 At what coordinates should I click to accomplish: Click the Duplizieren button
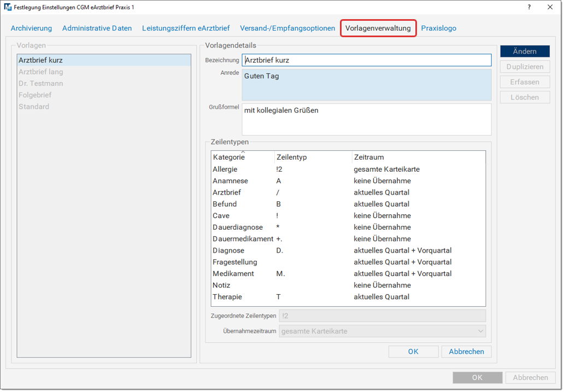tap(525, 67)
